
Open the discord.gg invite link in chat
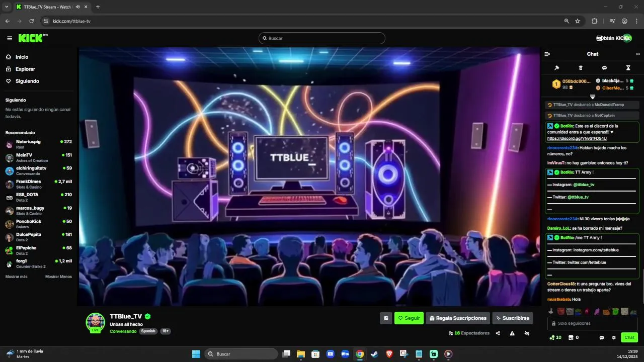[577, 138]
